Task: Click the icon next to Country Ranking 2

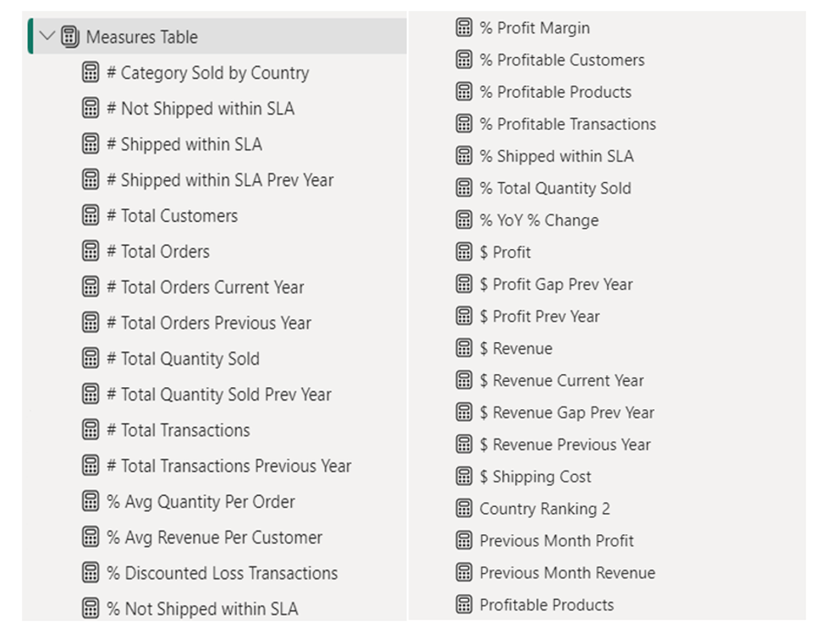Action: point(464,509)
